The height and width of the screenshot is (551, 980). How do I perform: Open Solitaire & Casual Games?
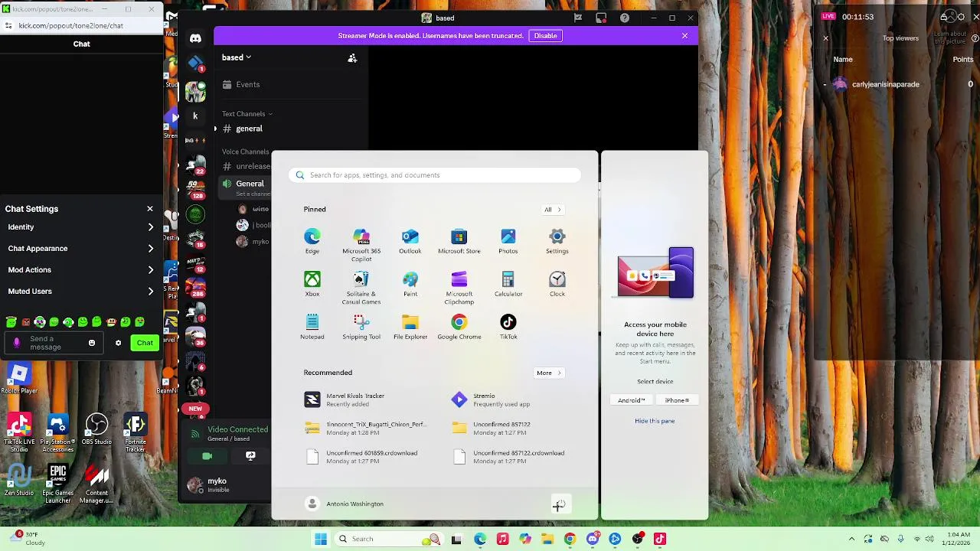[361, 288]
